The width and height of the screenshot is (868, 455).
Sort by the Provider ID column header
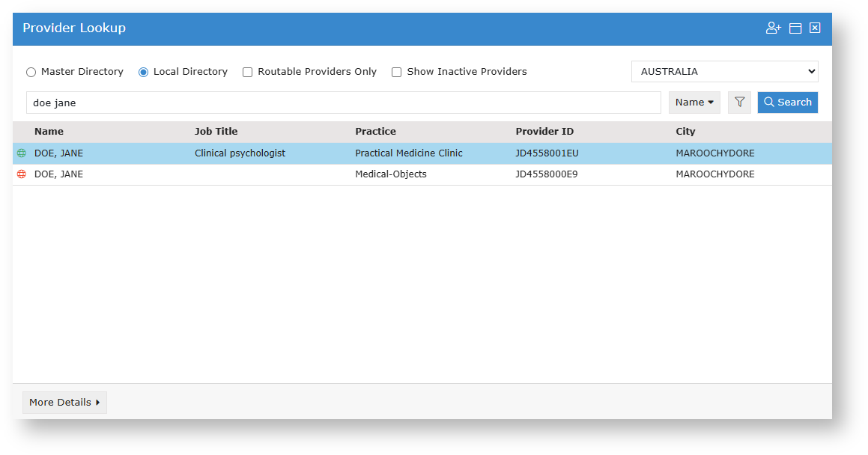pos(544,132)
